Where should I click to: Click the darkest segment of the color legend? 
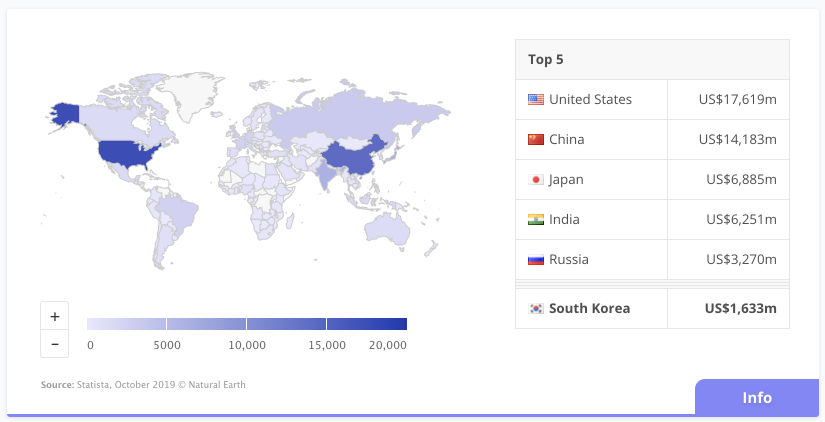point(366,324)
